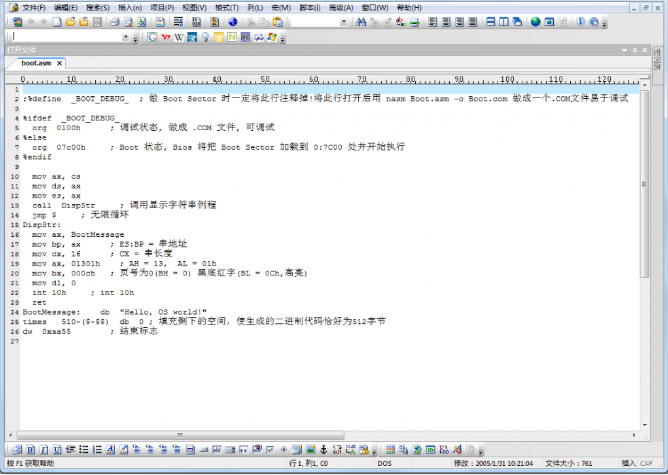Image resolution: width=668 pixels, height=475 pixels.
Task: Click horizontal scrollbar right arrow
Action: point(634,435)
